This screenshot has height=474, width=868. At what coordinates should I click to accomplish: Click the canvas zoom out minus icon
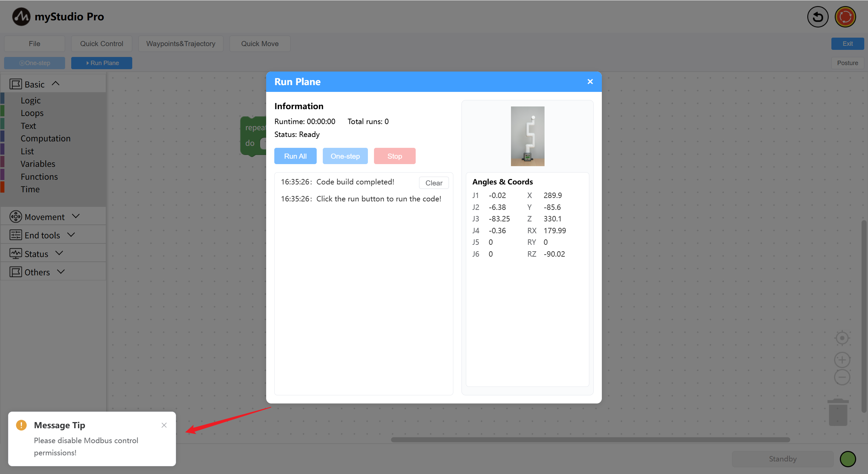click(842, 377)
